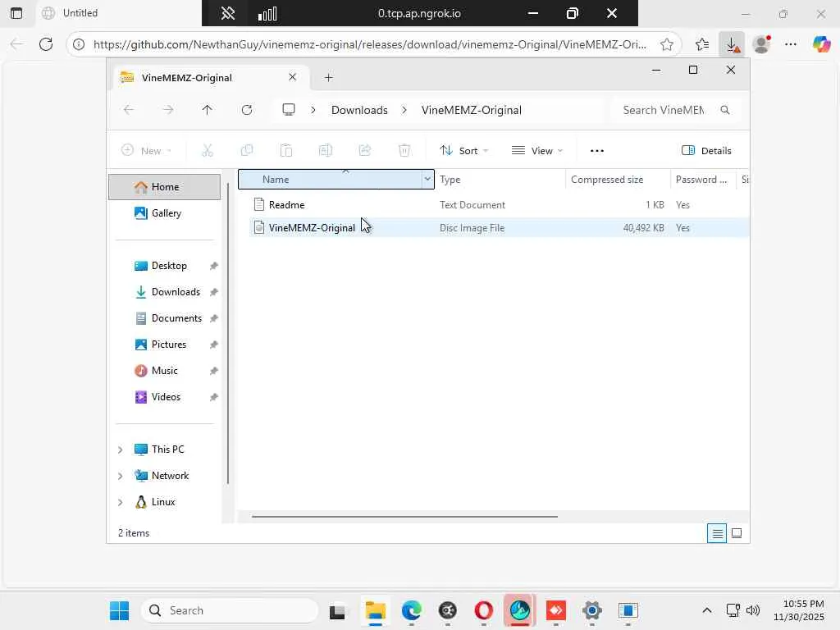840x630 pixels.
Task: Open the New item dropdown
Action: (146, 151)
